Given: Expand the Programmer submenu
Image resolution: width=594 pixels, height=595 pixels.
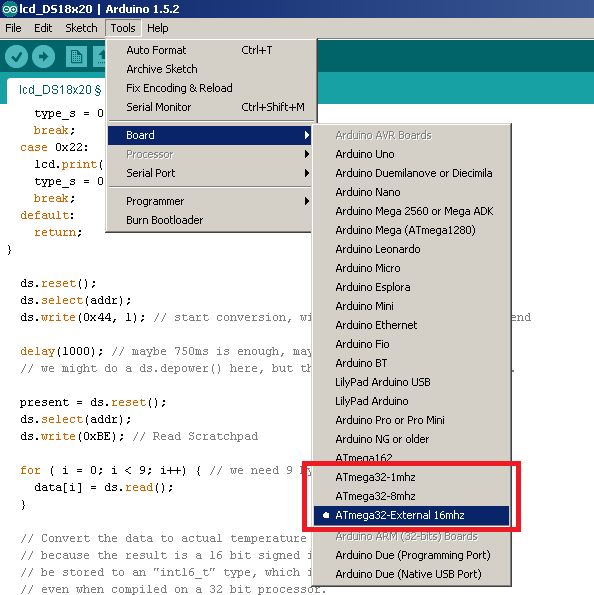Looking at the screenshot, I should (210, 201).
